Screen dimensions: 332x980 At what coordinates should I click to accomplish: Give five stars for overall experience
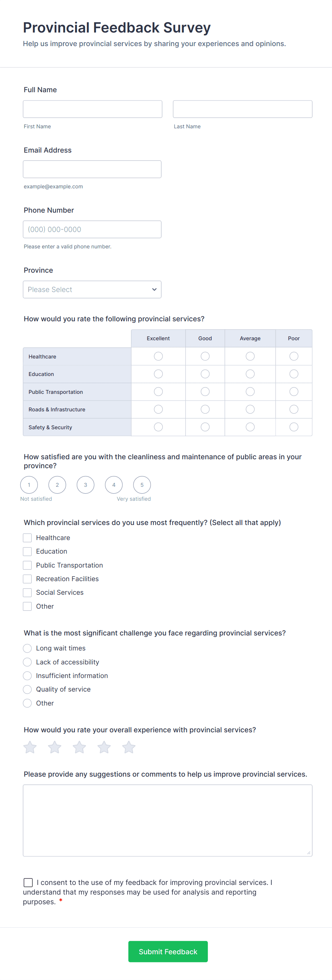[129, 747]
